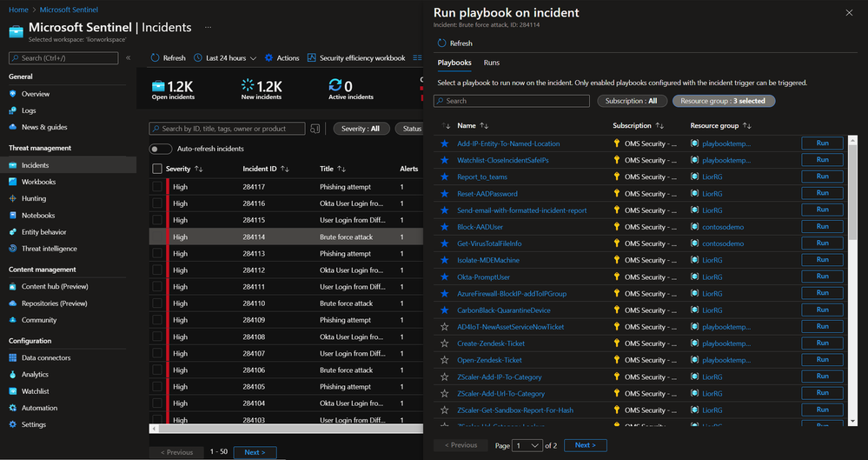Refresh the playbook list panel
Screen dimensions: 868x460
(455, 43)
